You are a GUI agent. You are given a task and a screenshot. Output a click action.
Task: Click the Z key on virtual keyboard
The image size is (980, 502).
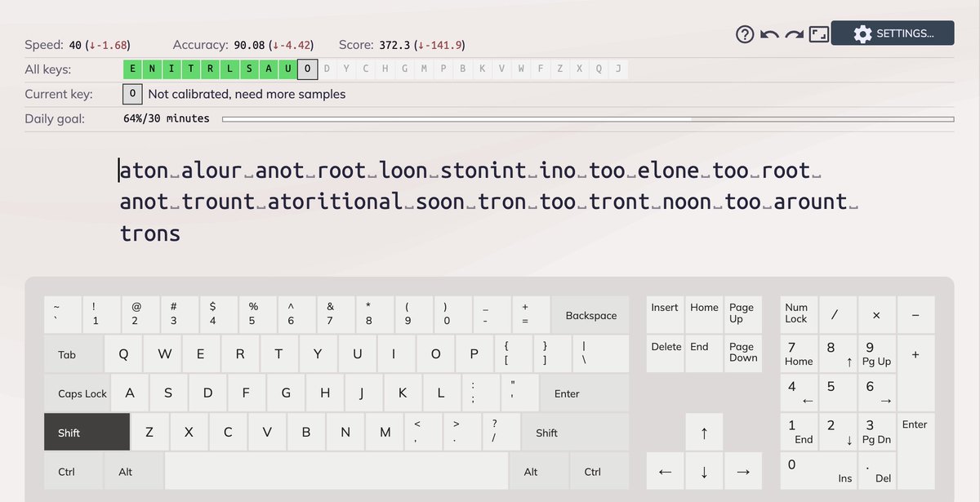pyautogui.click(x=149, y=433)
